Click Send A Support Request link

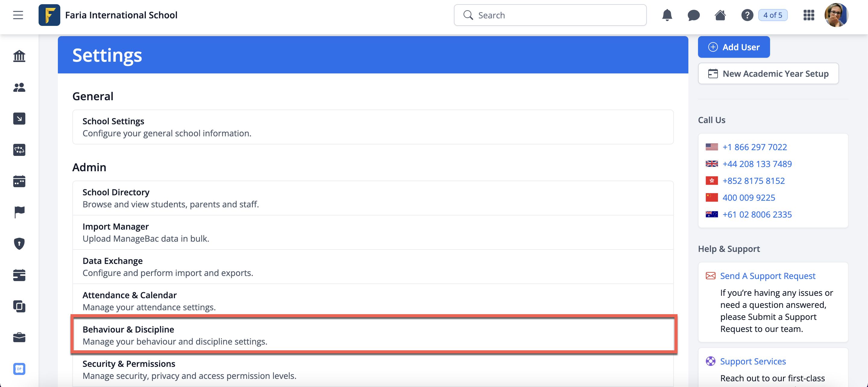point(768,276)
